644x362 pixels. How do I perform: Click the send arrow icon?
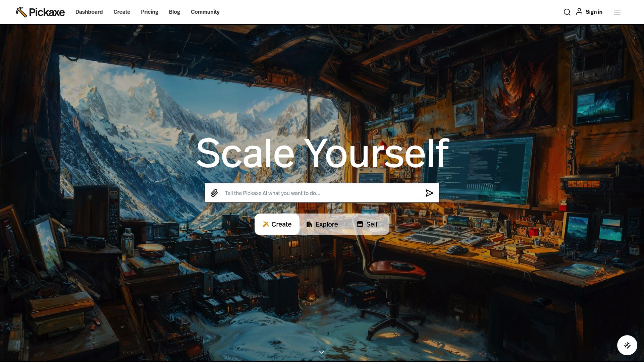pos(429,193)
